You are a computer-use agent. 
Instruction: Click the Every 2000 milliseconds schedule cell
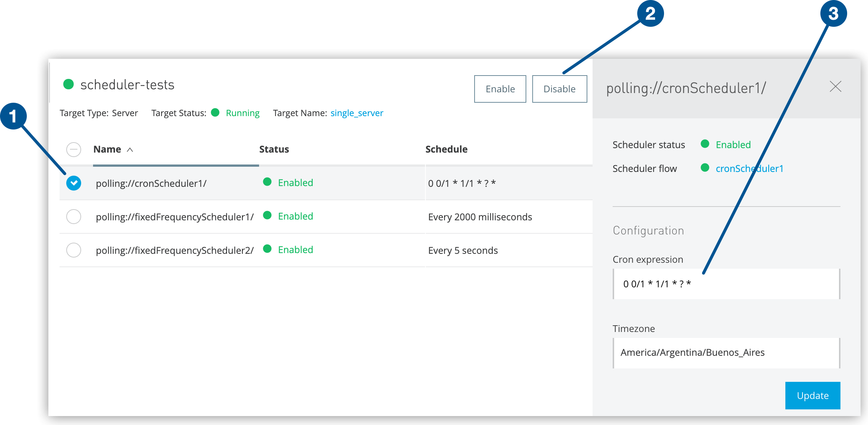coord(480,217)
